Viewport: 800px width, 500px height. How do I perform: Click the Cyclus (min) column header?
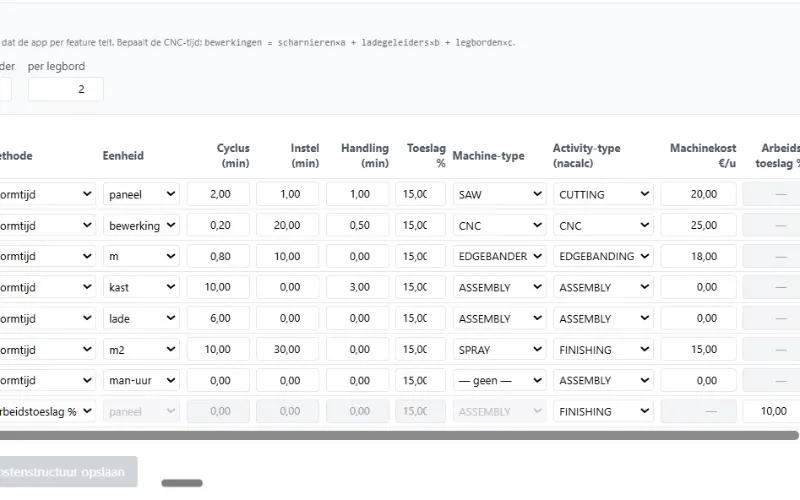pyautogui.click(x=233, y=156)
